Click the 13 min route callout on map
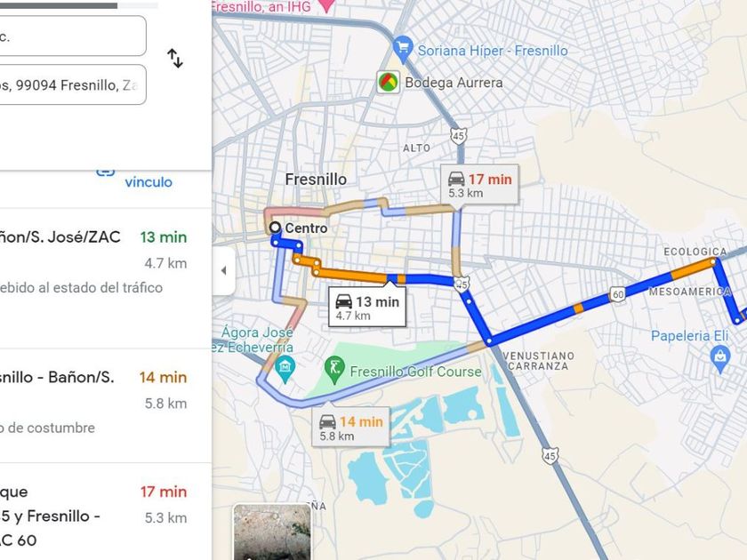Image resolution: width=747 pixels, height=560 pixels. click(x=367, y=308)
